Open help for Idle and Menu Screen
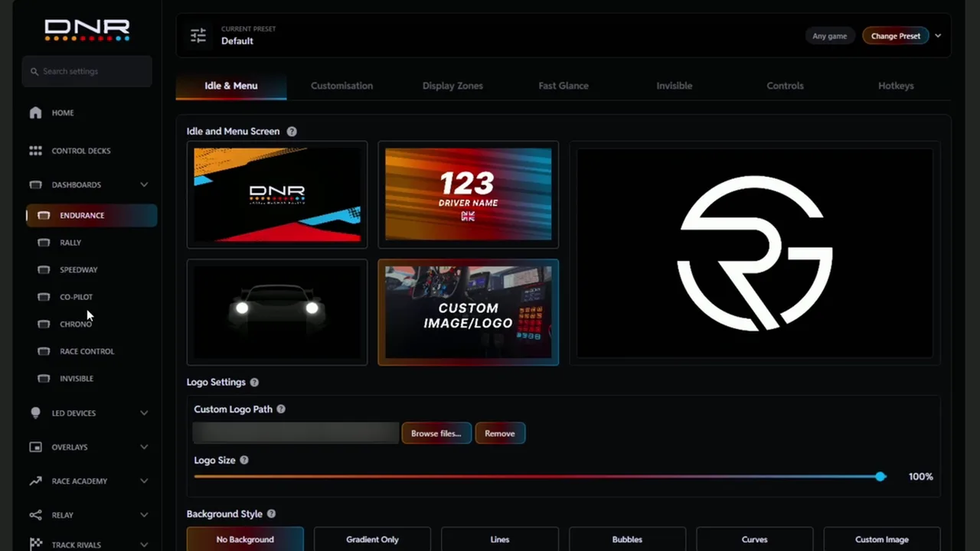The width and height of the screenshot is (980, 551). (292, 132)
